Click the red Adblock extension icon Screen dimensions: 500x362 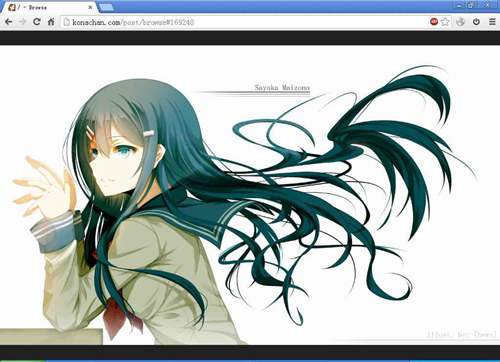coord(434,22)
